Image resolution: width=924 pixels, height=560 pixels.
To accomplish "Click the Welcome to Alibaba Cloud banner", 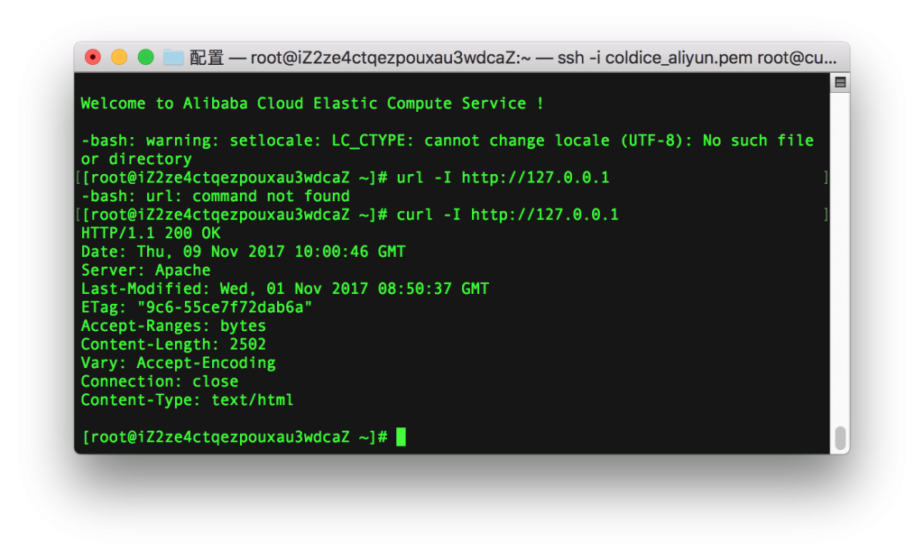I will coord(311,103).
